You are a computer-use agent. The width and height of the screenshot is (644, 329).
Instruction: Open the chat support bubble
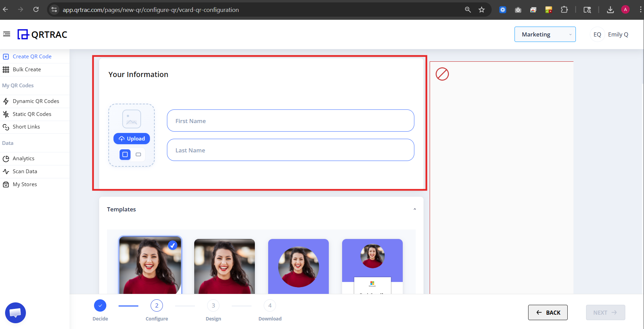click(x=15, y=312)
